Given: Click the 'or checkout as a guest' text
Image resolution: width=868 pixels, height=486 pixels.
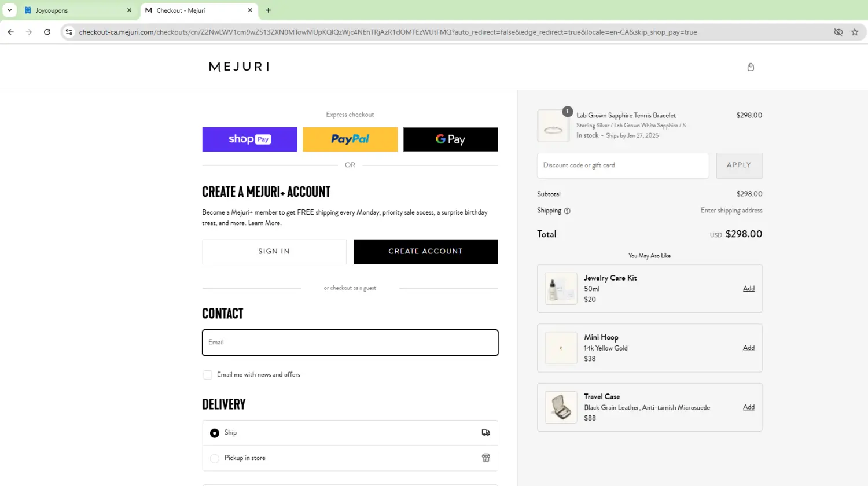Looking at the screenshot, I should 350,288.
